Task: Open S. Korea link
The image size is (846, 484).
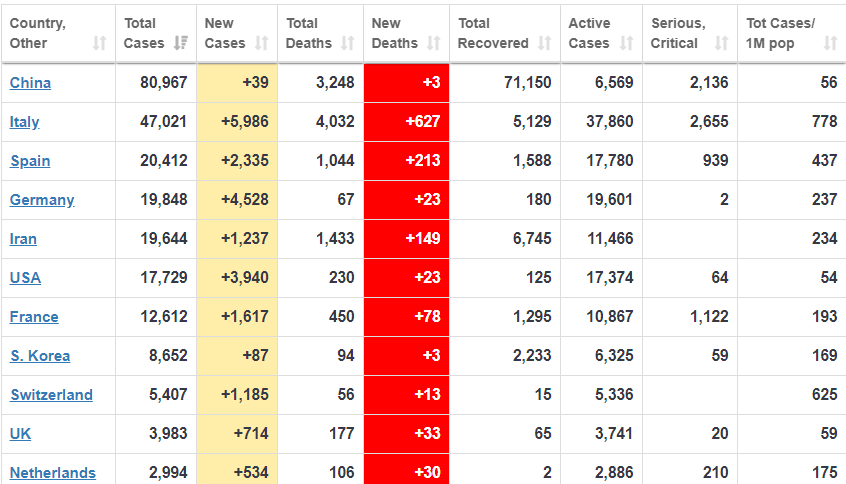Action: [40, 356]
